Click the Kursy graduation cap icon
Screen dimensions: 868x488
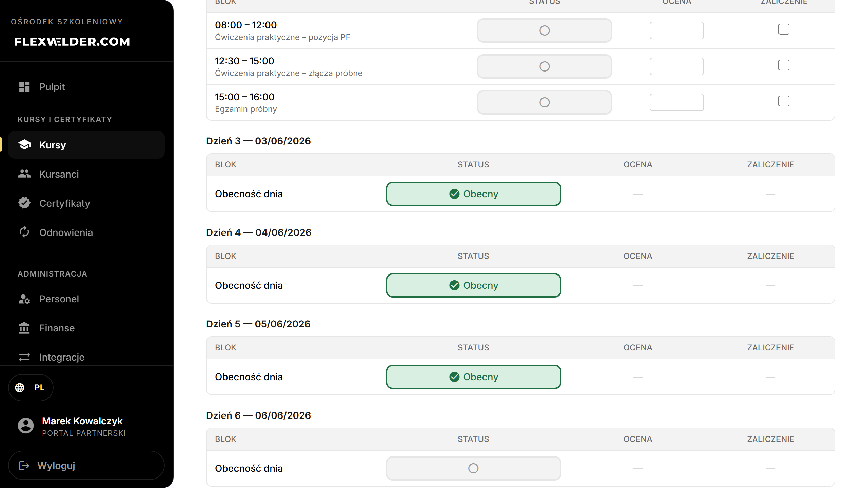[x=24, y=145]
